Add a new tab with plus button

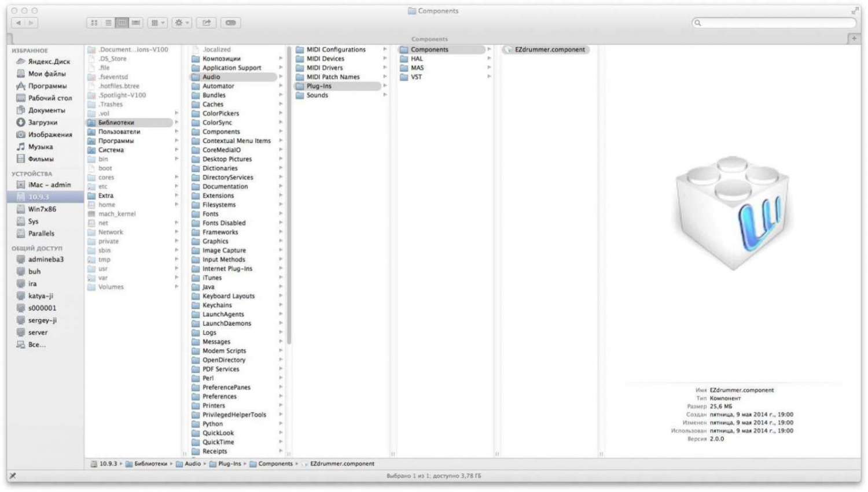pyautogui.click(x=854, y=38)
